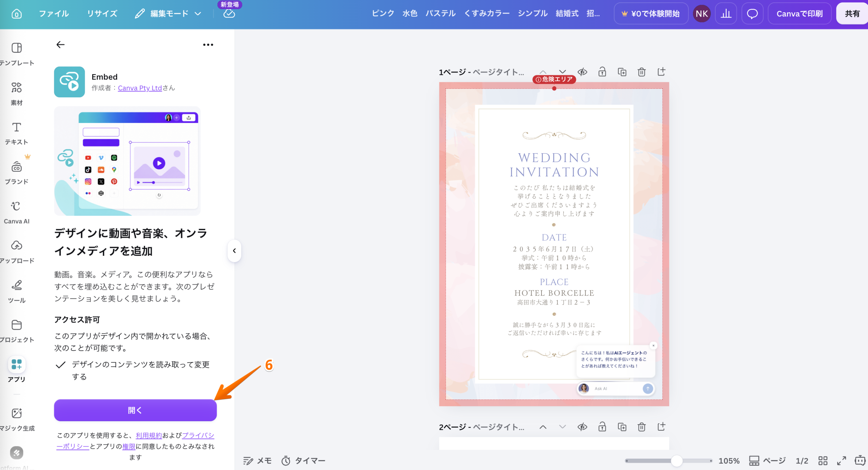Open the analytics chart icon
868x470 pixels.
click(726, 14)
